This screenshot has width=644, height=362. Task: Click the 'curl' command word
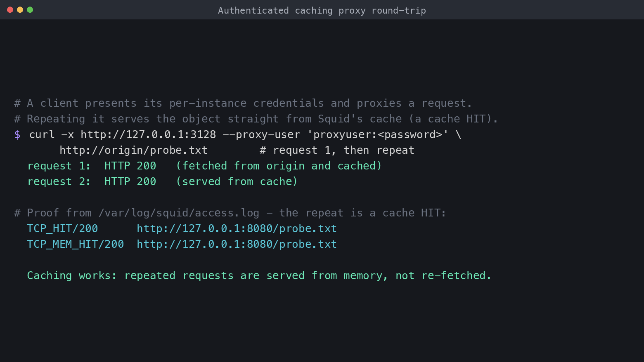click(x=42, y=134)
